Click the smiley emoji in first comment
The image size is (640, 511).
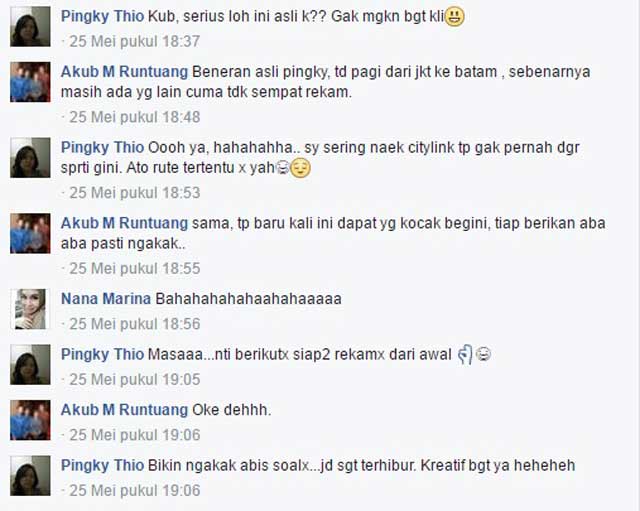[454, 17]
